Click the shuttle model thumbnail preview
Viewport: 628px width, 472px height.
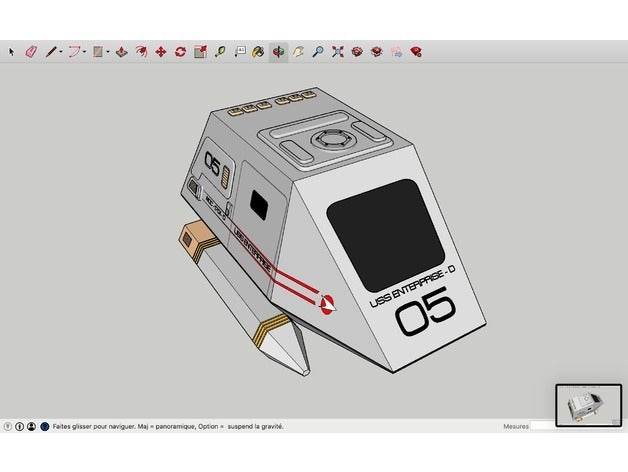point(589,405)
